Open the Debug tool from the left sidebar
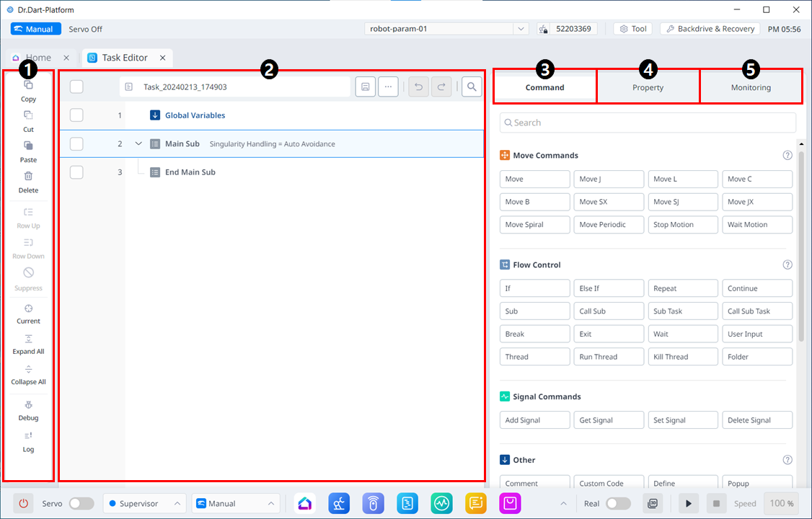 [27, 410]
